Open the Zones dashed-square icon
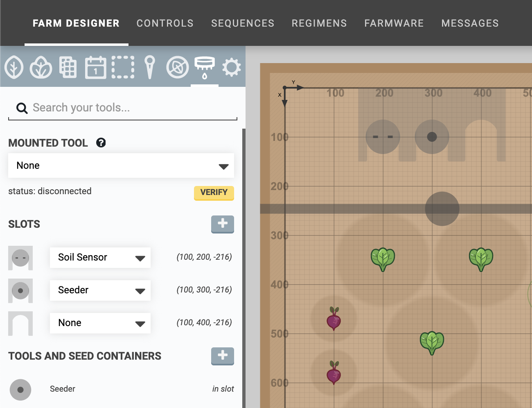Image resolution: width=532 pixels, height=408 pixels. pos(123,67)
